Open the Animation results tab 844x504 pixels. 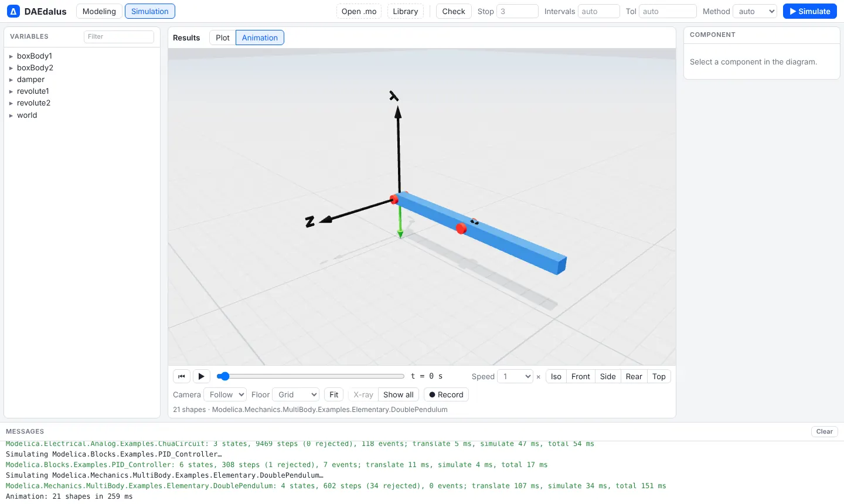pos(260,38)
